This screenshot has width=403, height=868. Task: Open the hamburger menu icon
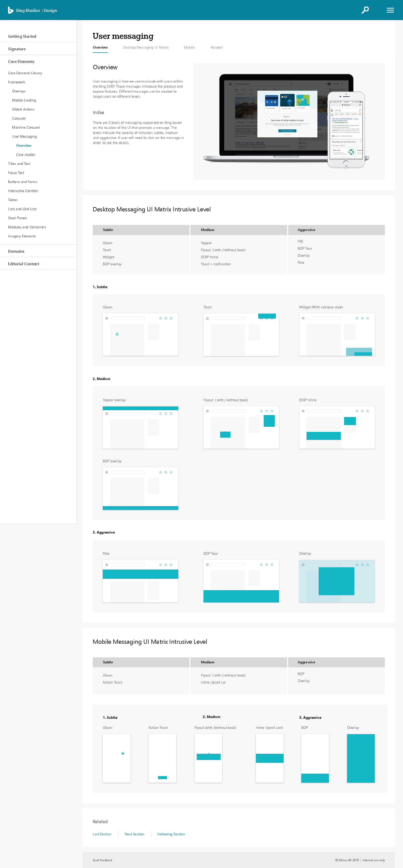tap(390, 10)
